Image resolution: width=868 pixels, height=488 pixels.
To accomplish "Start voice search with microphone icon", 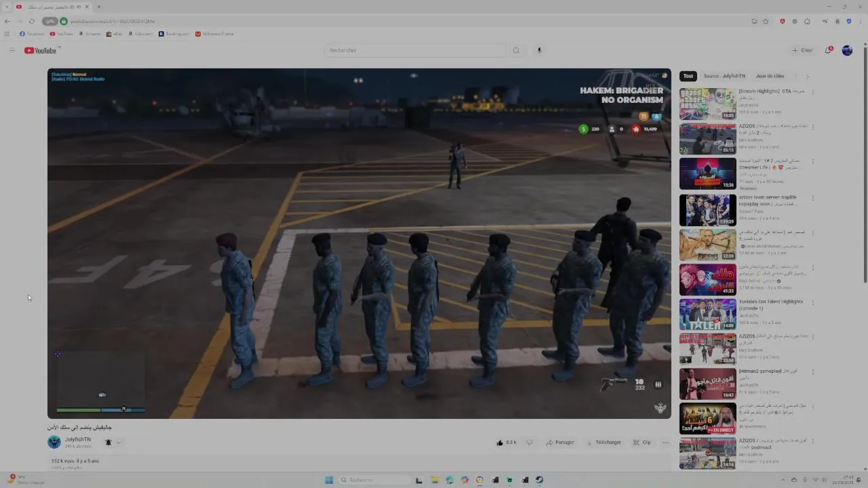I will (539, 50).
